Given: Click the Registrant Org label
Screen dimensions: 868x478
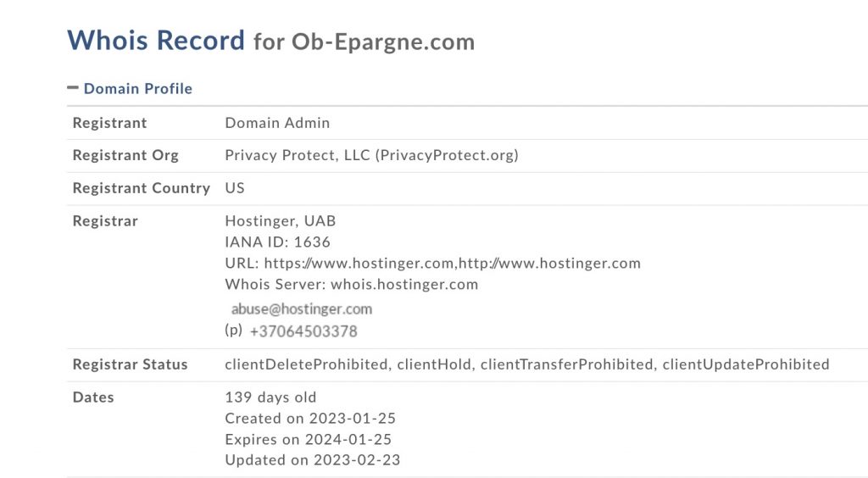Looking at the screenshot, I should click(125, 155).
